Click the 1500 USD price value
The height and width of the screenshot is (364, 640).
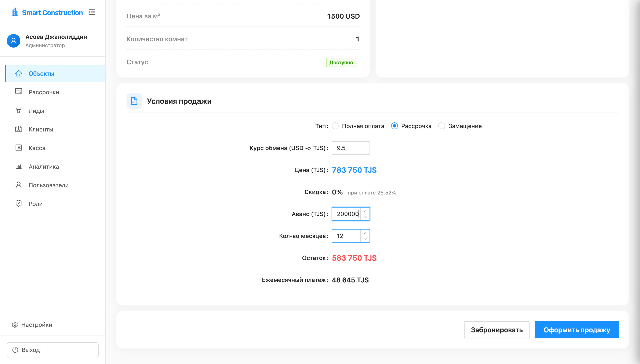[343, 16]
